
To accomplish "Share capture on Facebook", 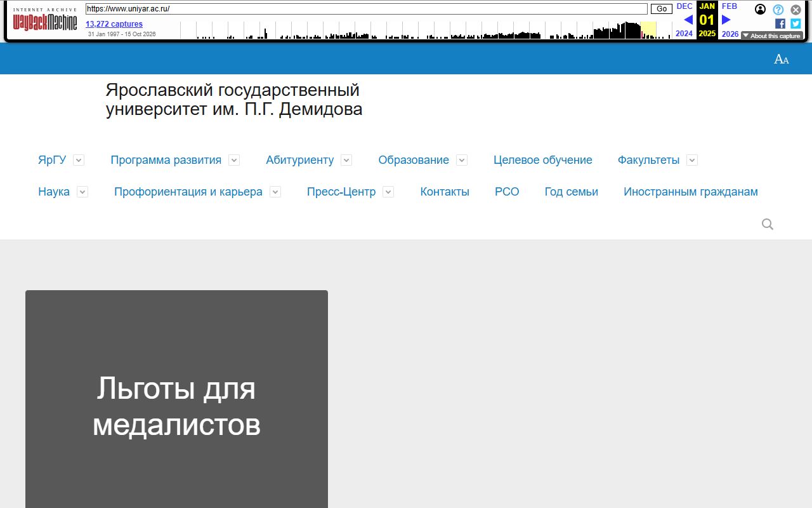I will pyautogui.click(x=780, y=23).
